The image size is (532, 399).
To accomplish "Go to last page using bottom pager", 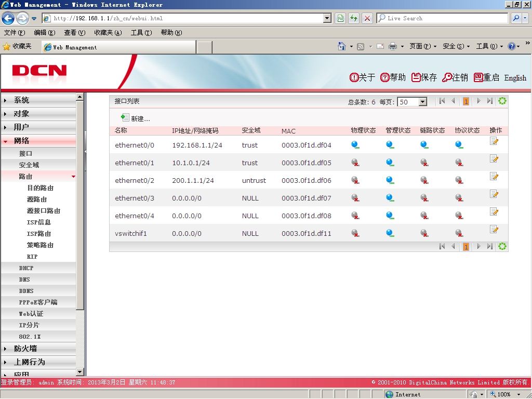I will 489,246.
